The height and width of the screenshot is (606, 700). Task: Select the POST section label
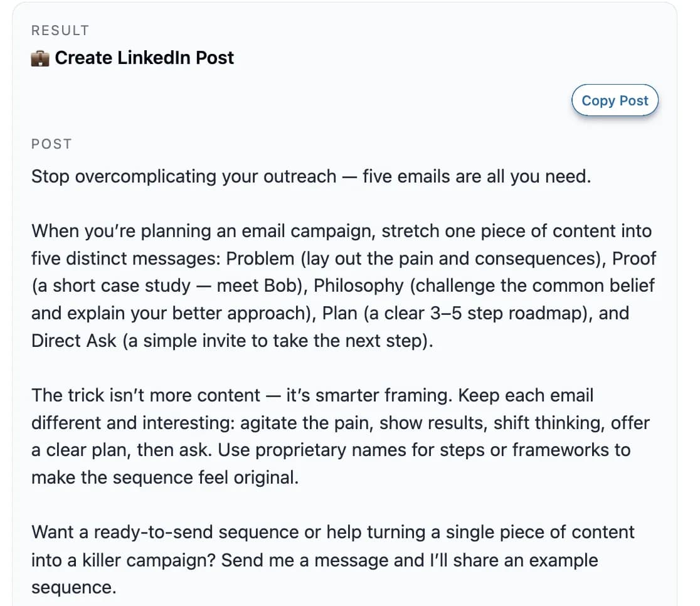click(x=51, y=144)
